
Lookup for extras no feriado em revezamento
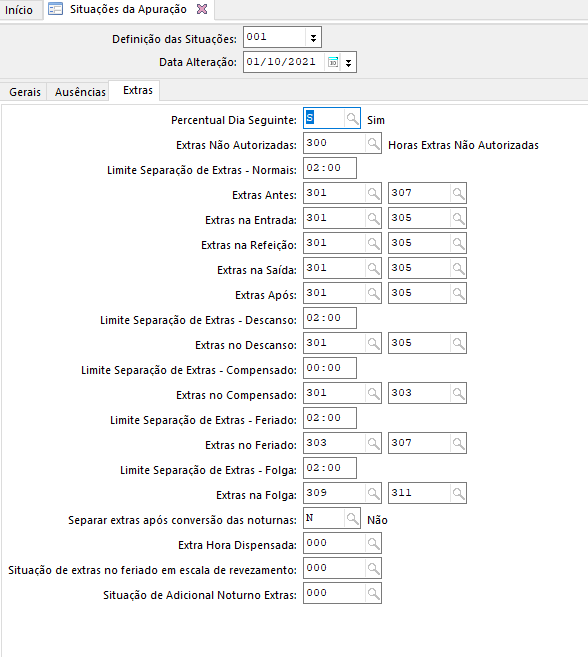[373, 569]
